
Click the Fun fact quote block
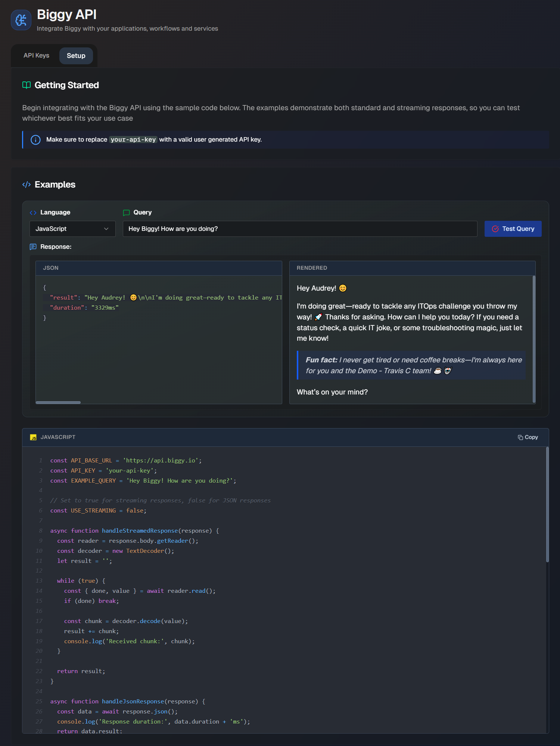pyautogui.click(x=411, y=365)
